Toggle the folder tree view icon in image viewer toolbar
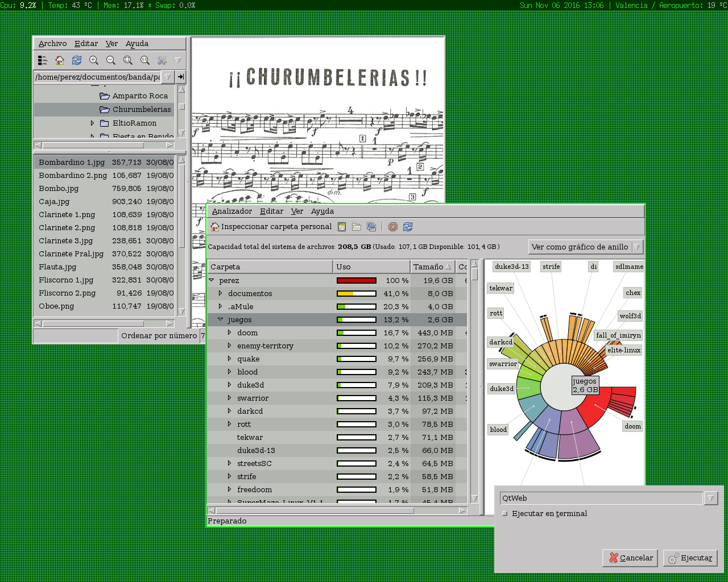The width and height of the screenshot is (728, 582). [x=43, y=60]
